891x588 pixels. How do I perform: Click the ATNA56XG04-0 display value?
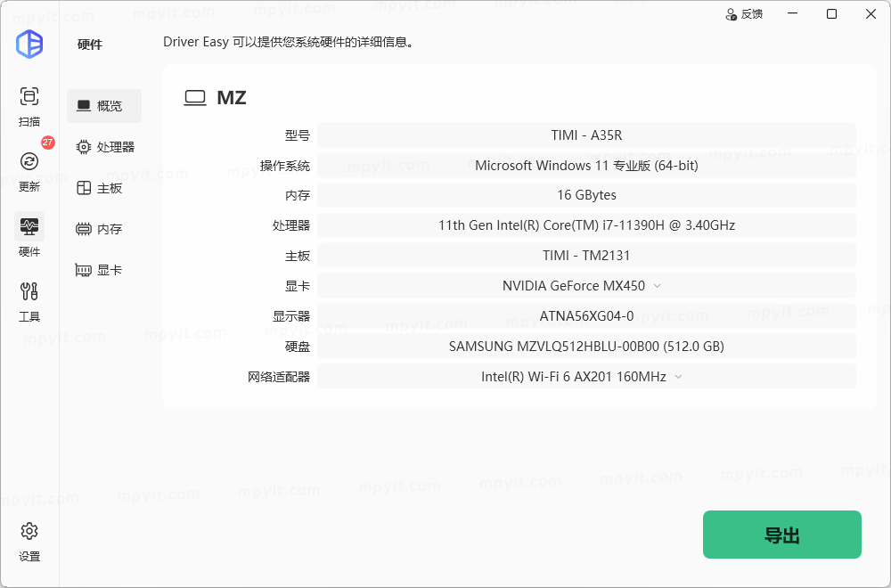click(x=586, y=316)
